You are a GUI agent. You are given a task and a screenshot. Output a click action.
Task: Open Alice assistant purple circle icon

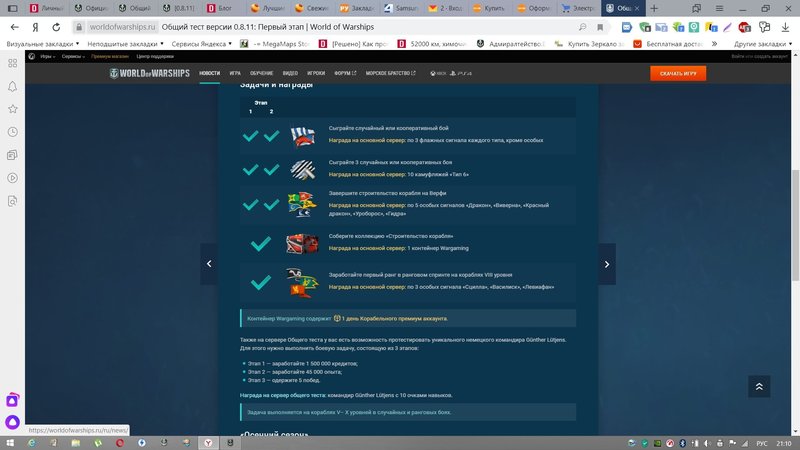point(13,422)
